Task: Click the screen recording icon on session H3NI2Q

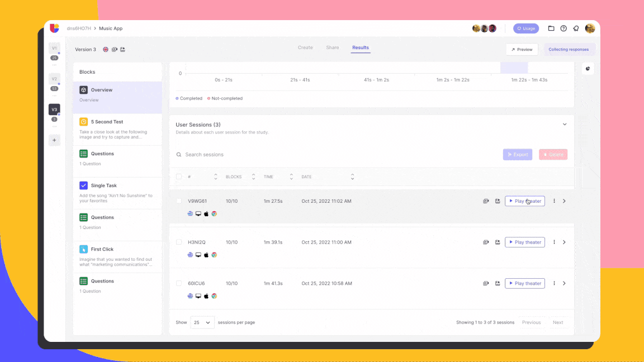Action: [x=486, y=242]
